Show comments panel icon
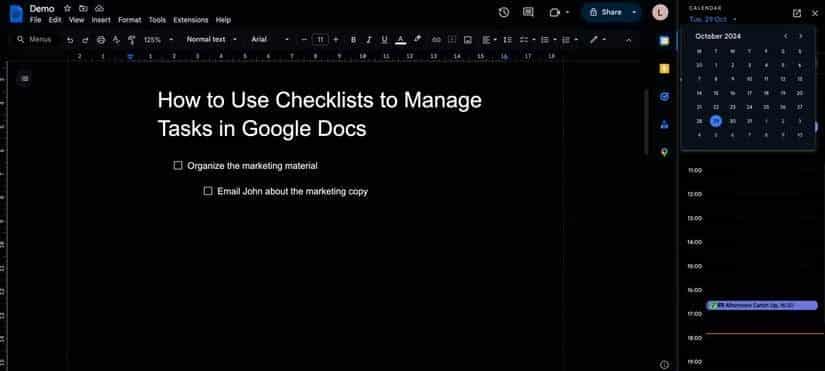 tap(528, 12)
